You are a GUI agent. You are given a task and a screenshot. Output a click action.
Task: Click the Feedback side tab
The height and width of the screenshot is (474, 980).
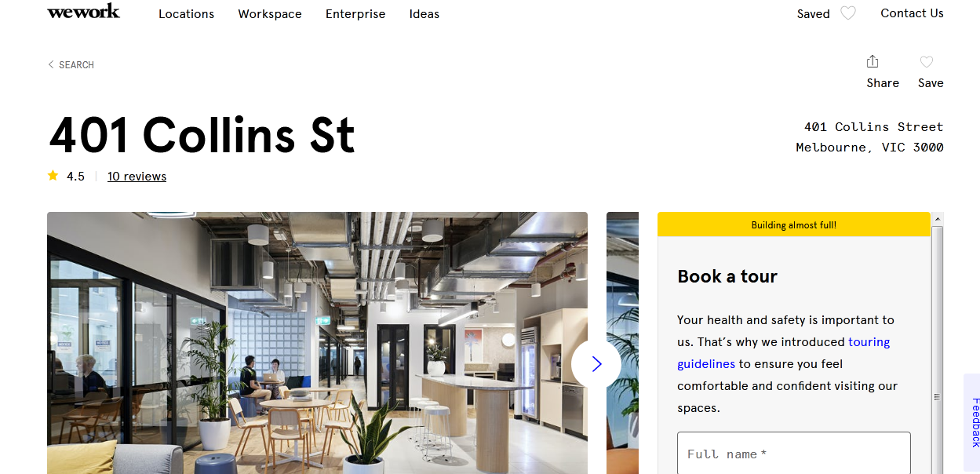point(973,422)
